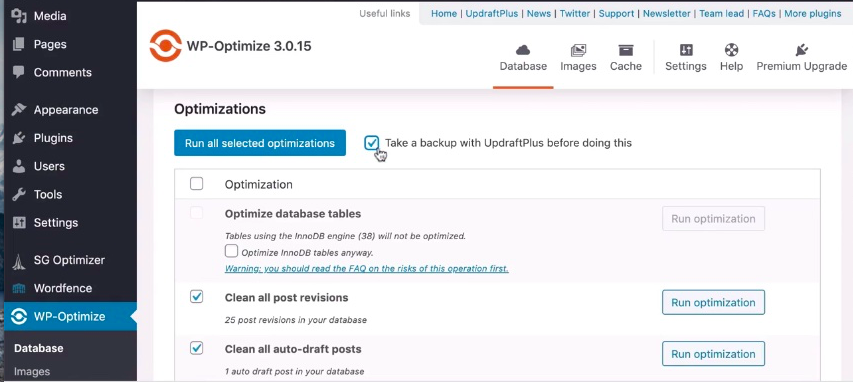Open the Premium Upgrade tab label
Image resolution: width=853 pixels, height=382 pixels.
point(801,66)
